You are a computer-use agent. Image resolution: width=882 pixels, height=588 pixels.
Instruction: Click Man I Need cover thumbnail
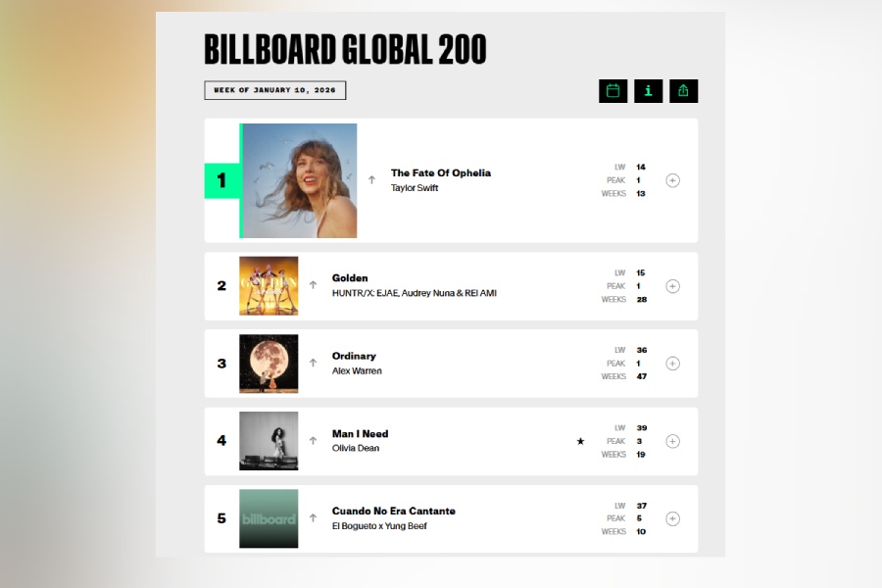269,441
